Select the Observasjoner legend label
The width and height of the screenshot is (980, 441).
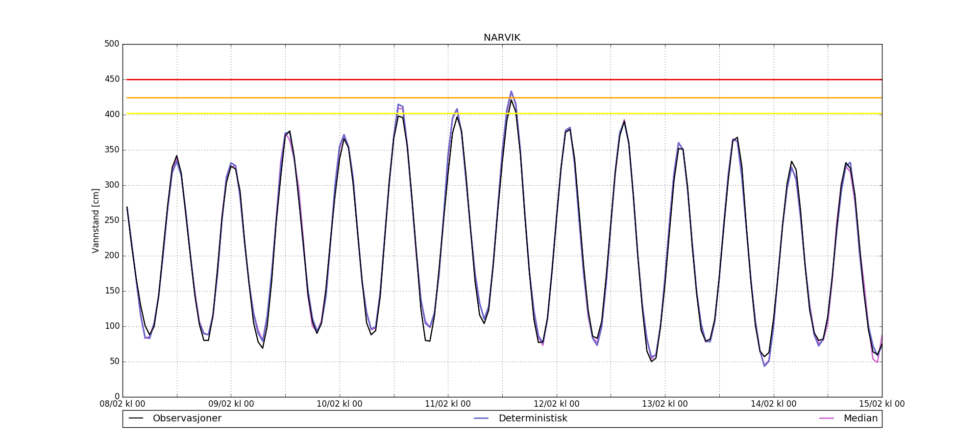click(187, 418)
